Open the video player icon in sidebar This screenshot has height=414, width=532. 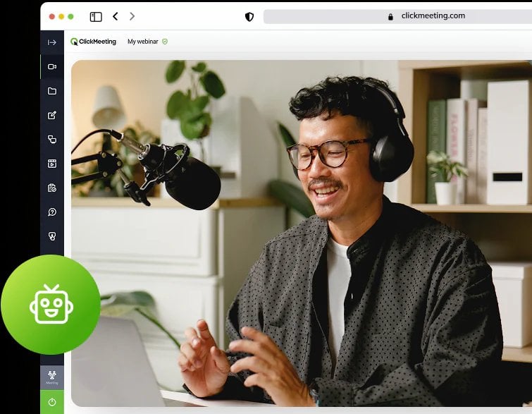coord(52,164)
